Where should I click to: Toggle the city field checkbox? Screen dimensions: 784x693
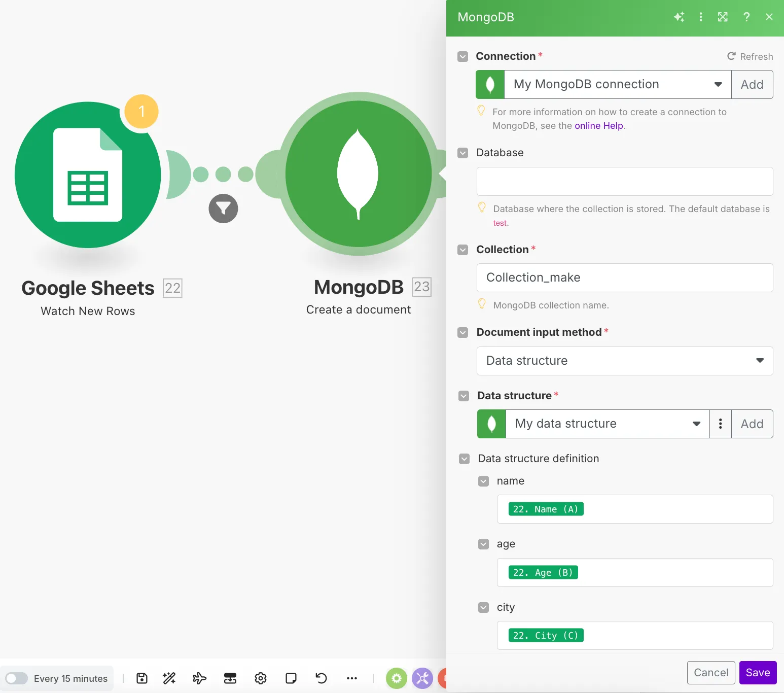point(484,607)
